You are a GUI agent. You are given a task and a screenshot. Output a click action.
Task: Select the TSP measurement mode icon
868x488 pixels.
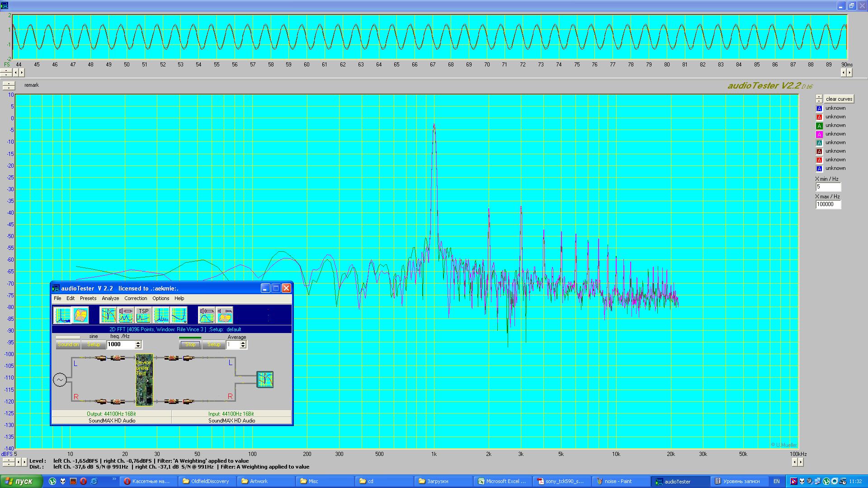(x=143, y=315)
